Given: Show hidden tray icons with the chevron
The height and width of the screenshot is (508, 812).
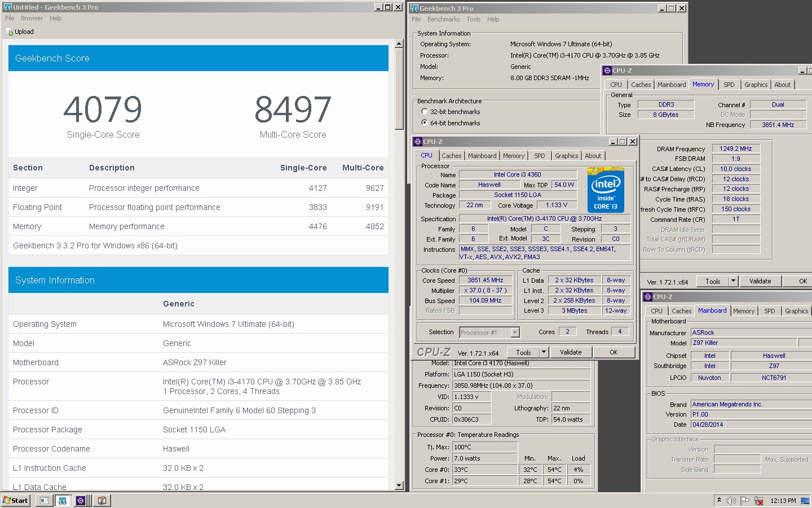Looking at the screenshot, I should pyautogui.click(x=719, y=500).
